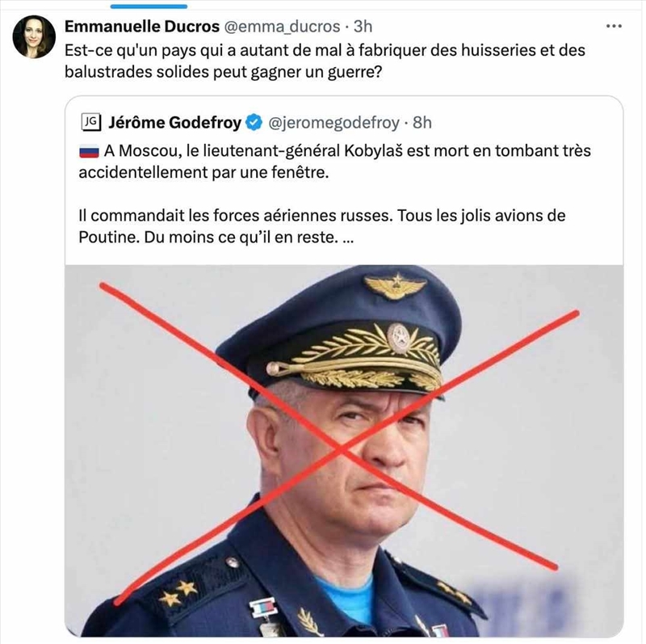
Task: Open the crossed-out general photo
Action: (344, 451)
